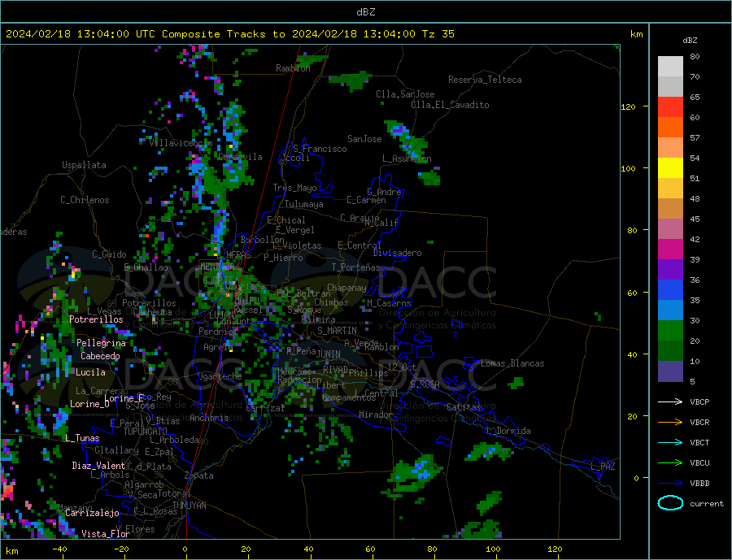Click the white Diaz_Valent label
This screenshot has height=560, width=732.
[98, 466]
